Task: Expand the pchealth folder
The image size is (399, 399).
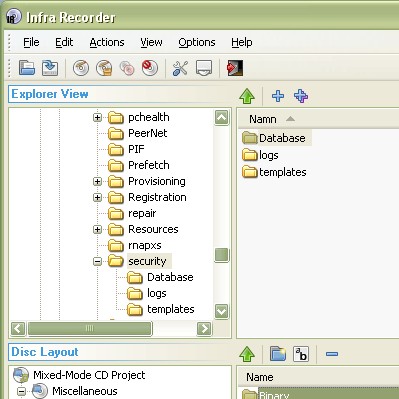Action: tap(97, 117)
